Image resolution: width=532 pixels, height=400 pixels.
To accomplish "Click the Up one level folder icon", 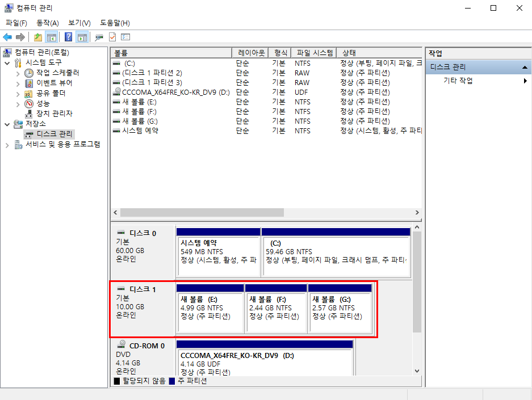I will coord(38,37).
